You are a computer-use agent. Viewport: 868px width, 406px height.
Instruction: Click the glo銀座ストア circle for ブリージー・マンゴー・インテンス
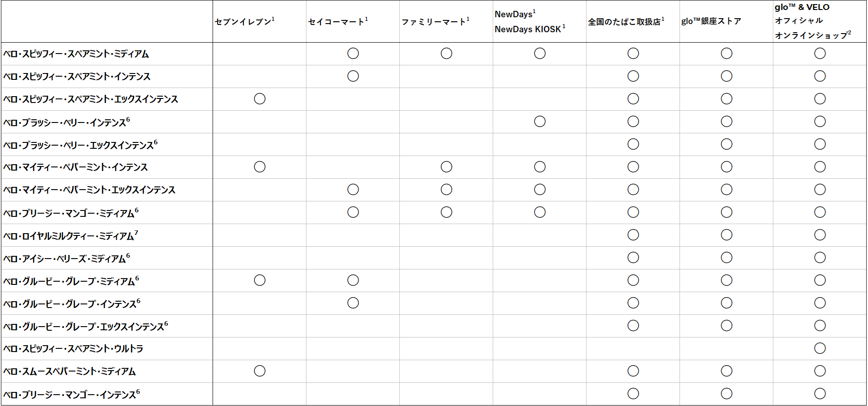point(727,394)
